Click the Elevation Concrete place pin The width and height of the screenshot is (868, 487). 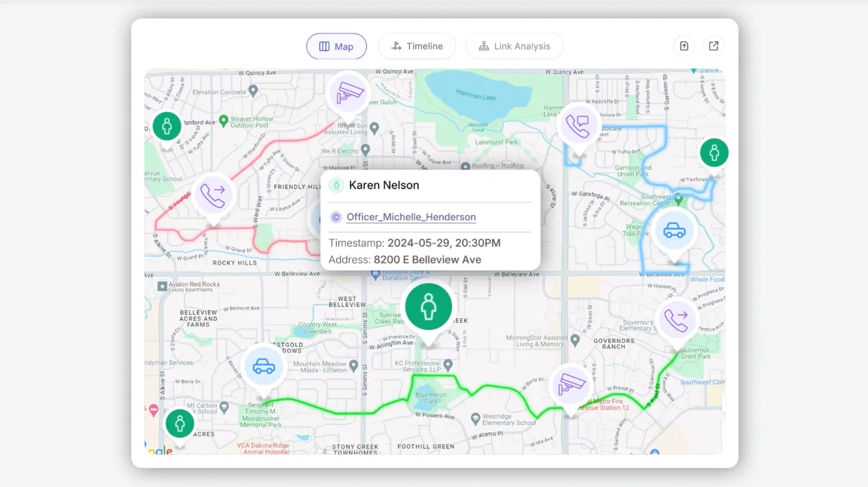coord(253,90)
